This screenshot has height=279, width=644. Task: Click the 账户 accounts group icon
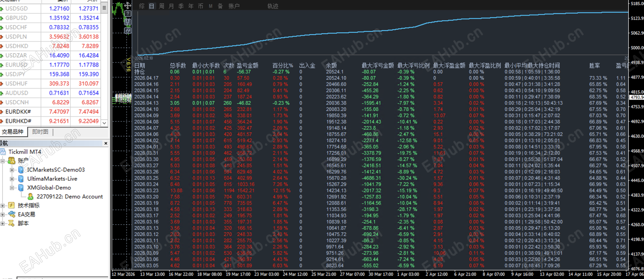tap(12, 161)
